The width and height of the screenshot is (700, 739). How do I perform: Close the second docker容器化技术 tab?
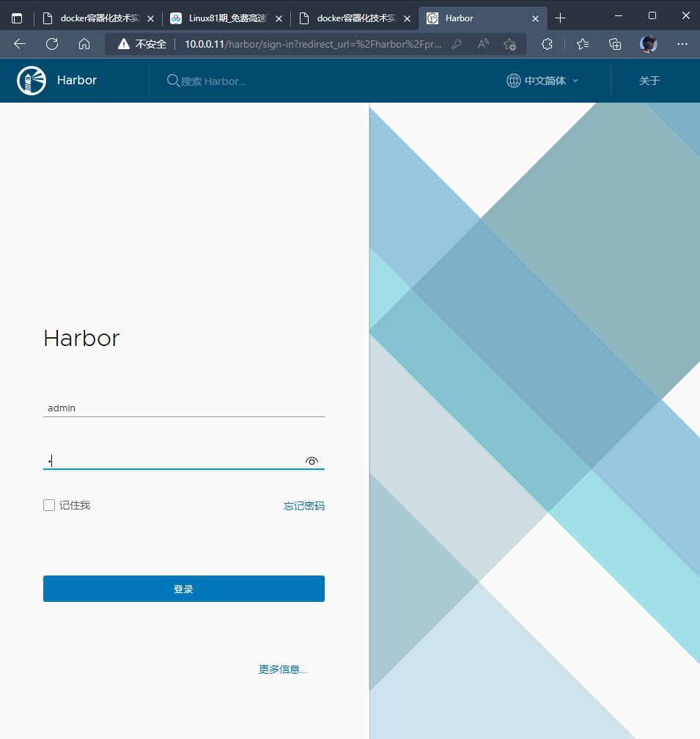pos(407,19)
